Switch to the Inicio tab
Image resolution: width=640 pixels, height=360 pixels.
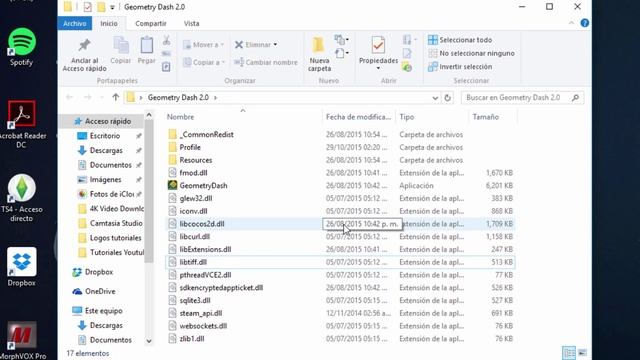tap(109, 24)
